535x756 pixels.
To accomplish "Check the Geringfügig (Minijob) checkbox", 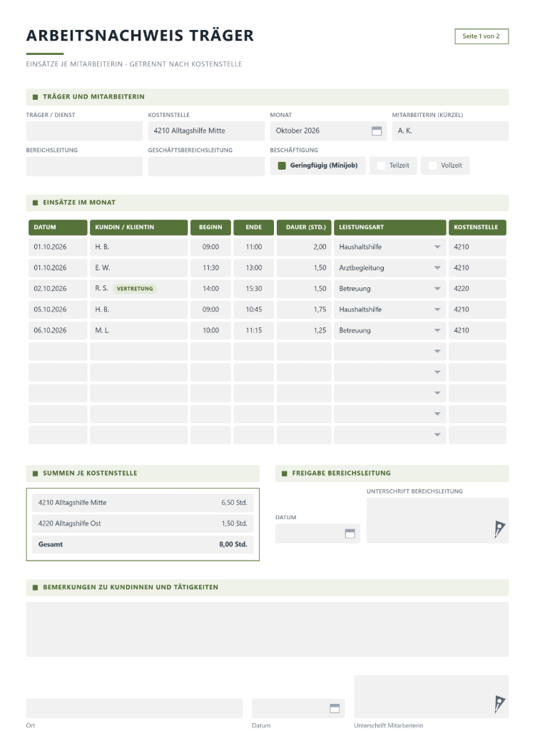I will 282,165.
